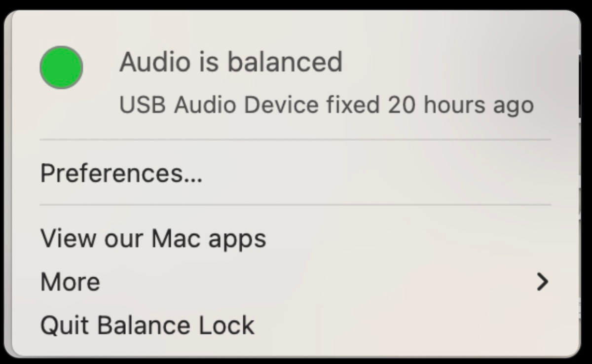Click the circular status icon beside 'Audio is balanced'
Screen dimensions: 592x364
click(x=61, y=67)
